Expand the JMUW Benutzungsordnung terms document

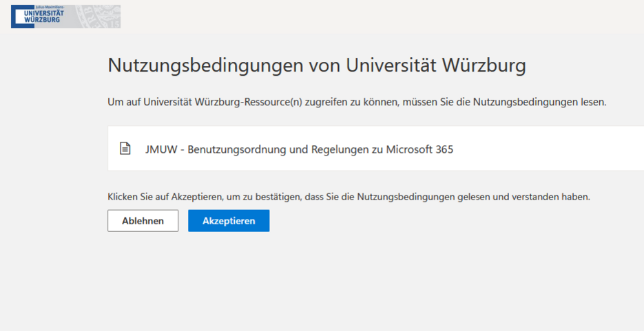[x=375, y=149]
